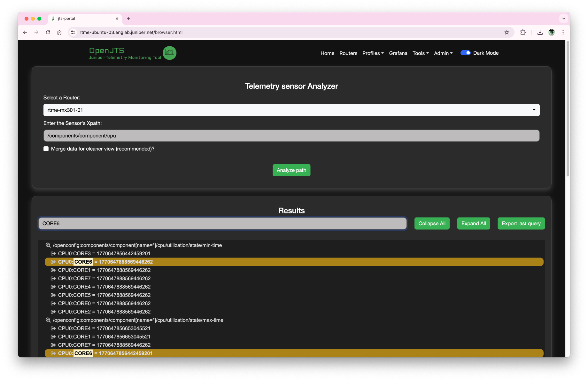The image size is (588, 381).
Task: Click the Analyze path button
Action: (291, 170)
